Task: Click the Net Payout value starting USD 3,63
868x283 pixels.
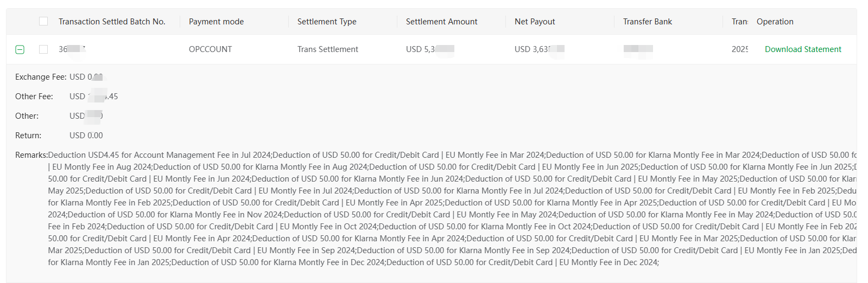Action: (x=540, y=49)
